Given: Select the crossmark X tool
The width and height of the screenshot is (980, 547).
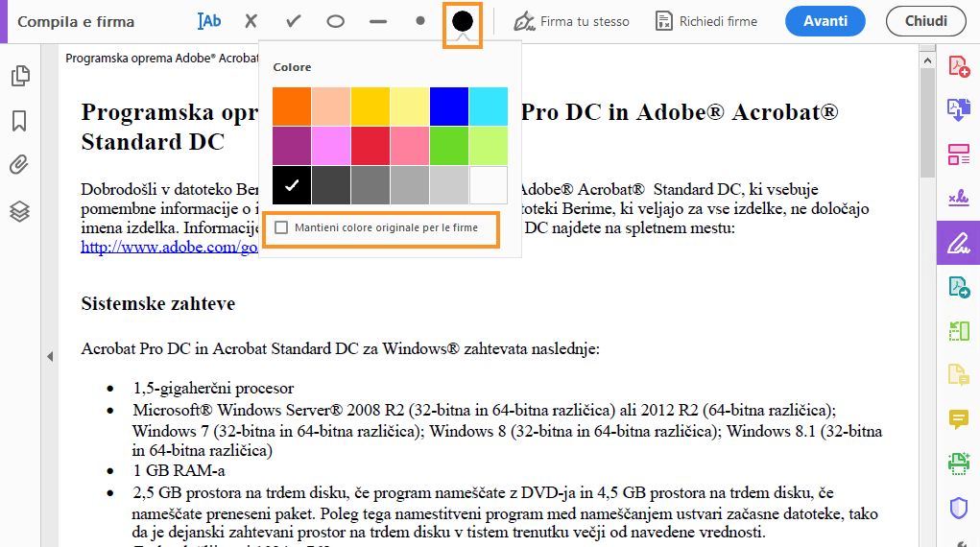Looking at the screenshot, I should click(x=251, y=21).
